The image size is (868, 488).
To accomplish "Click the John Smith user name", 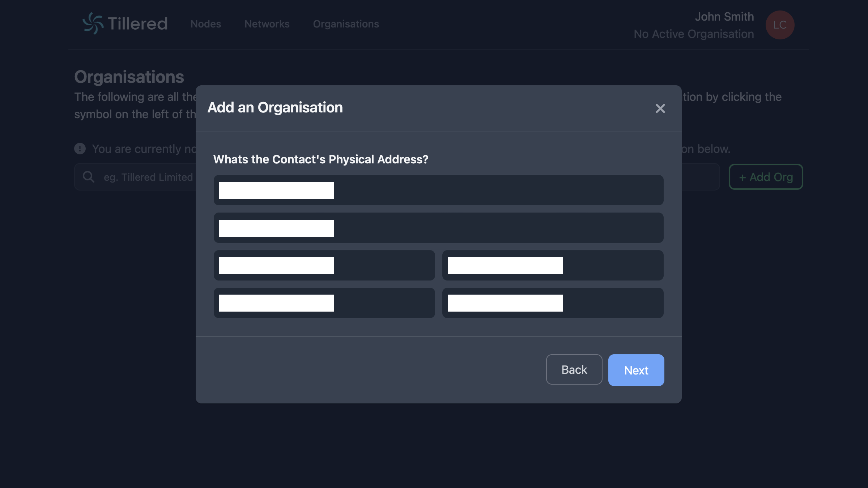I will pos(724,17).
